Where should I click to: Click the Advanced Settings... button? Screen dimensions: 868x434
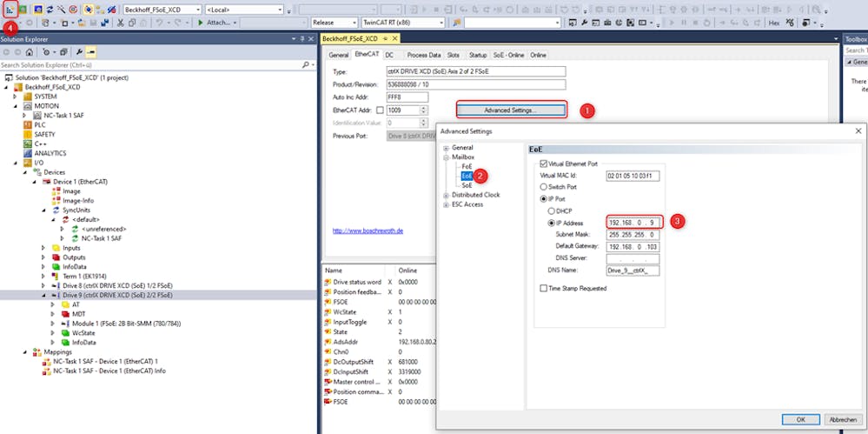coord(510,110)
